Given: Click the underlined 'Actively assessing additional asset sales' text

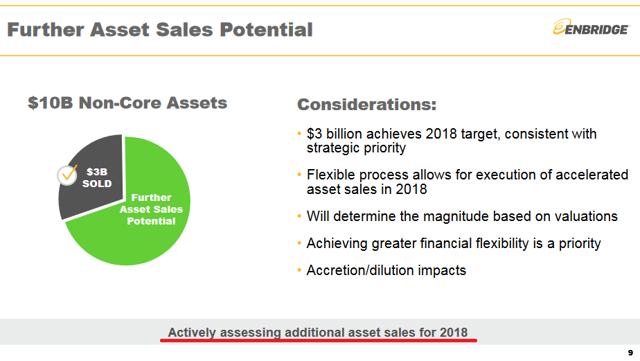Looking at the screenshot, I should coord(318,332).
